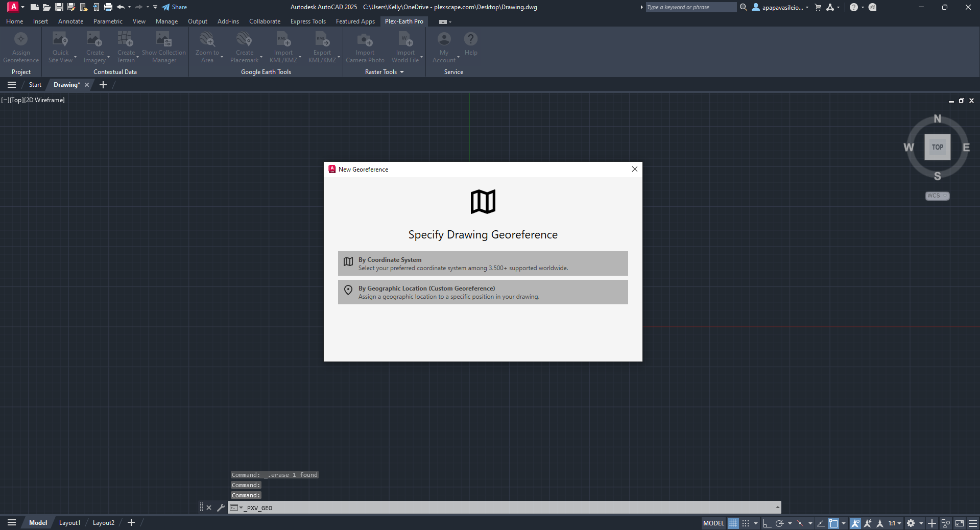
Task: Click the Save As icon
Action: point(71,7)
